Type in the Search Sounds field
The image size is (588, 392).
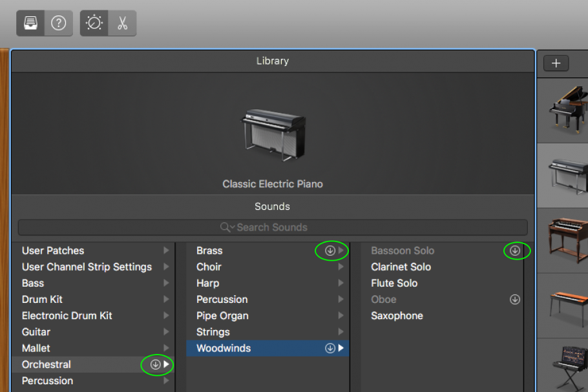(272, 227)
